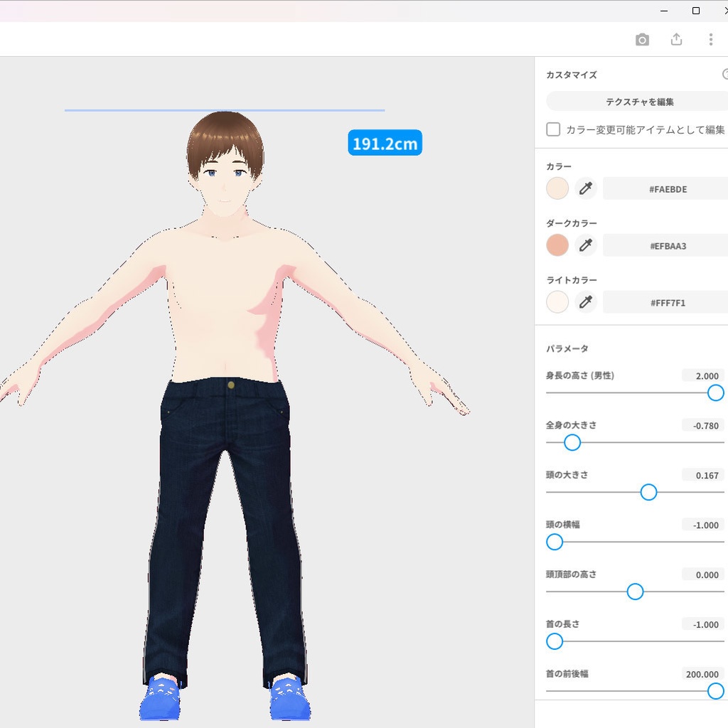Pick color with カラー eyedropper
The height and width of the screenshot is (728, 728).
[586, 188]
